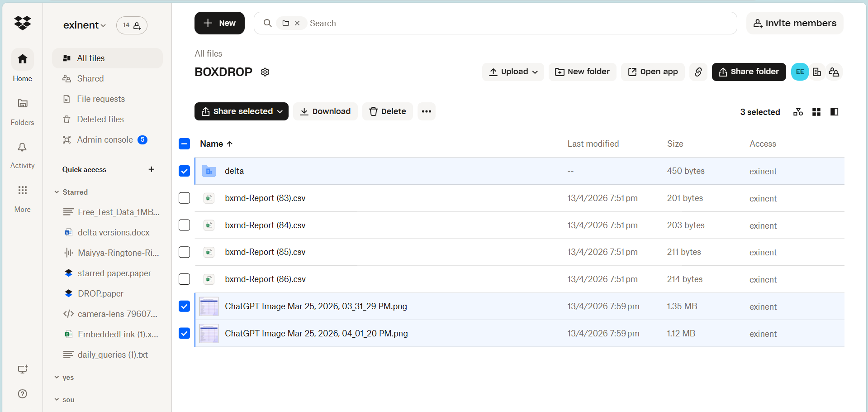Create a New folder

[x=582, y=72]
